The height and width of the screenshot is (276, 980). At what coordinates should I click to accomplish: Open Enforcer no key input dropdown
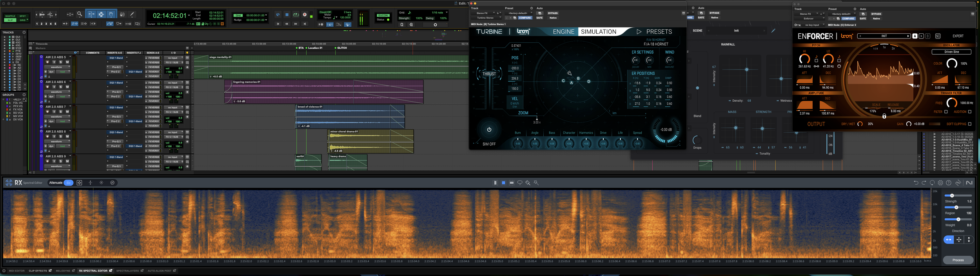[814, 25]
